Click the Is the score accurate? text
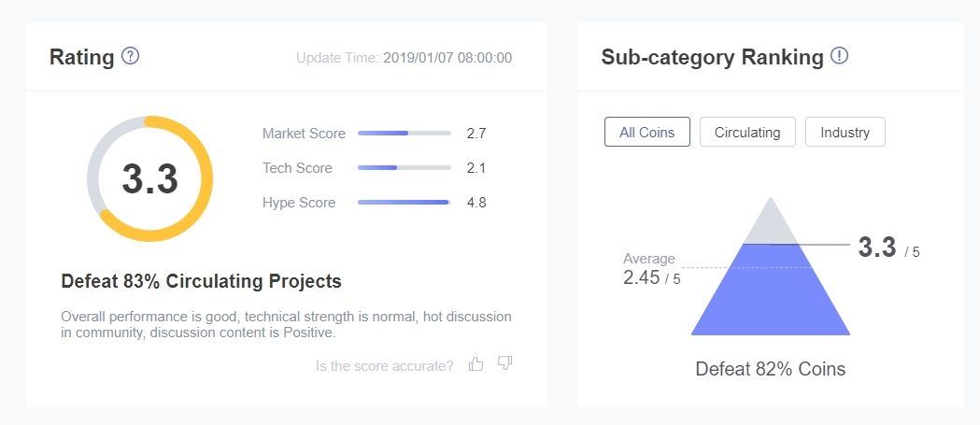 pos(384,366)
